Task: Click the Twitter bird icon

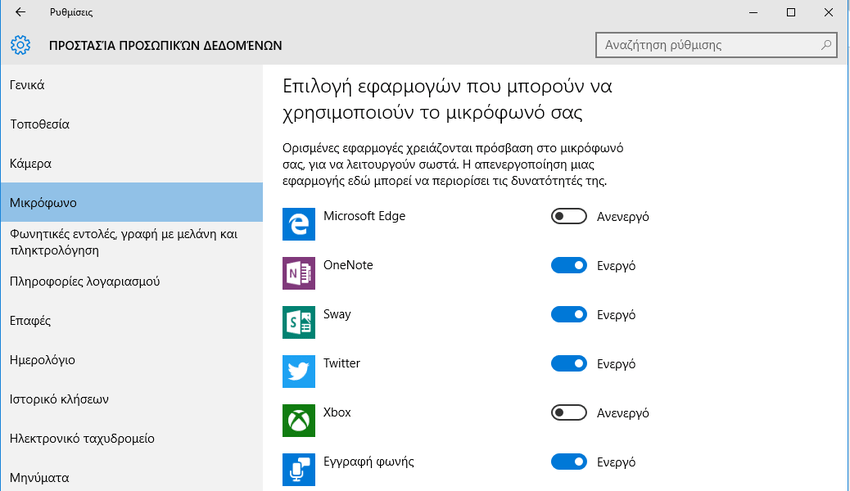Action: [x=299, y=371]
